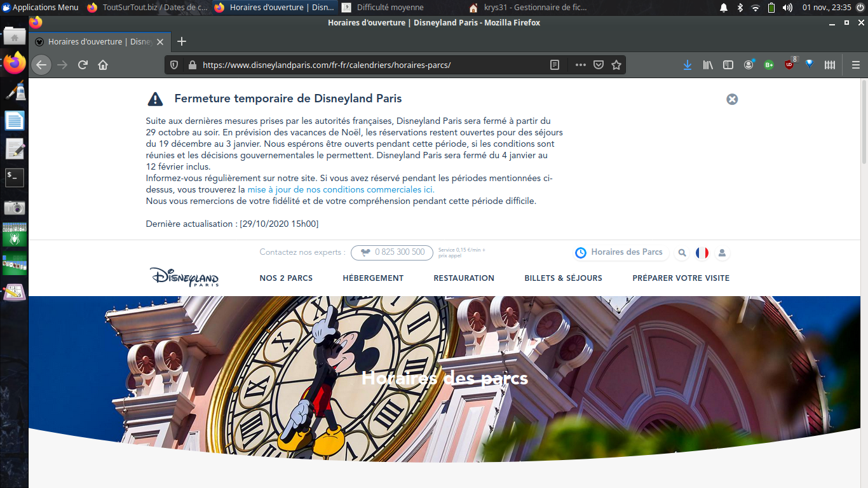Screen dimensions: 868x488
Task: Toggle the sidebars icon
Action: pos(728,65)
